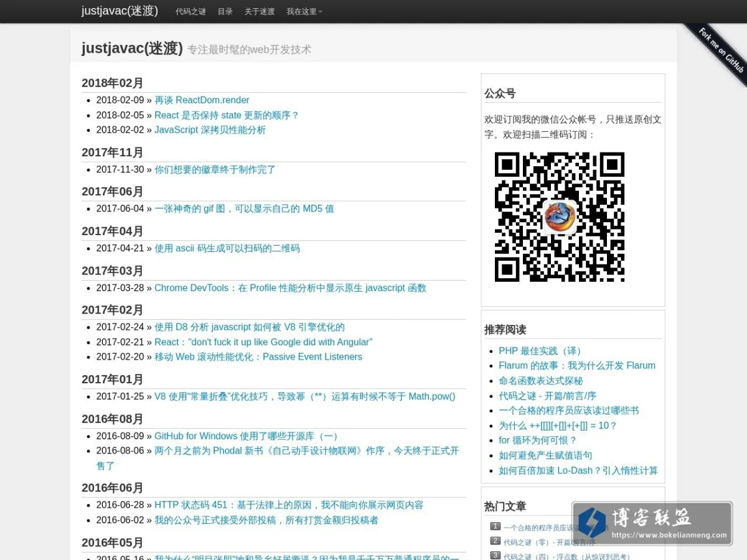Open 使用 ascii 码生成二维码 article
This screenshot has width=747, height=560.
point(227,248)
